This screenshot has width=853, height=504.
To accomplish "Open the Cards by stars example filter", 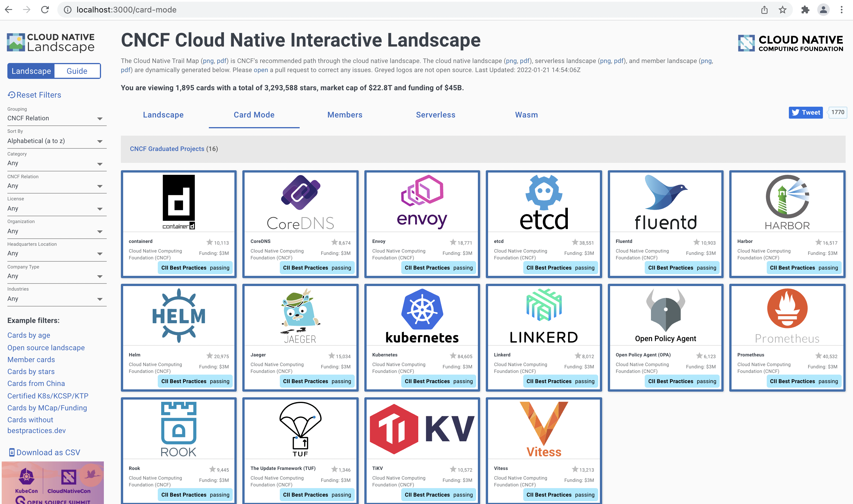I will tap(31, 371).
